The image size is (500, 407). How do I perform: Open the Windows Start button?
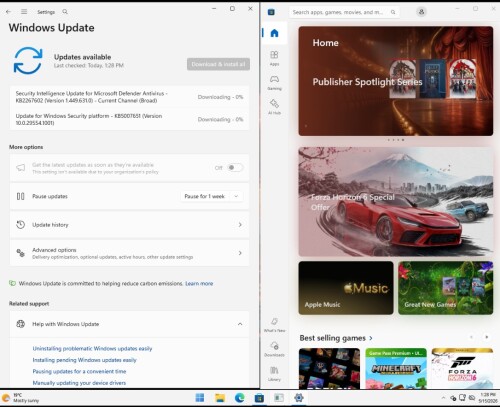pyautogui.click(x=200, y=398)
